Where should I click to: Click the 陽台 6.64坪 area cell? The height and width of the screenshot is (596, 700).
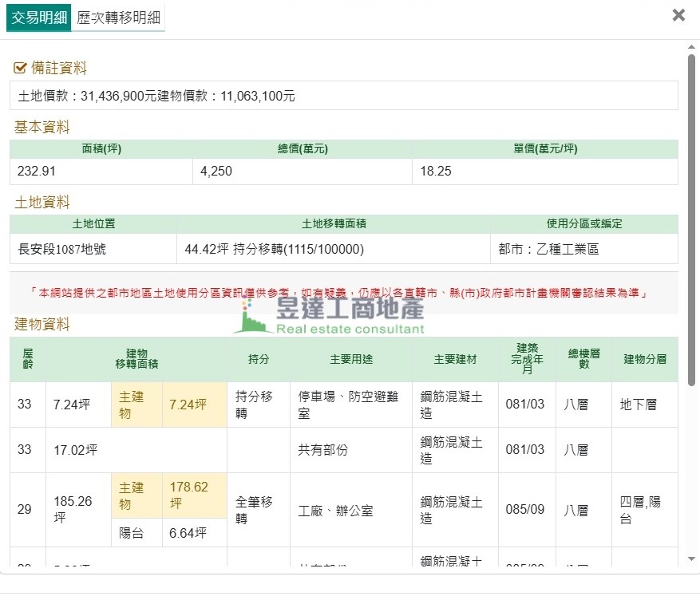pos(194,532)
